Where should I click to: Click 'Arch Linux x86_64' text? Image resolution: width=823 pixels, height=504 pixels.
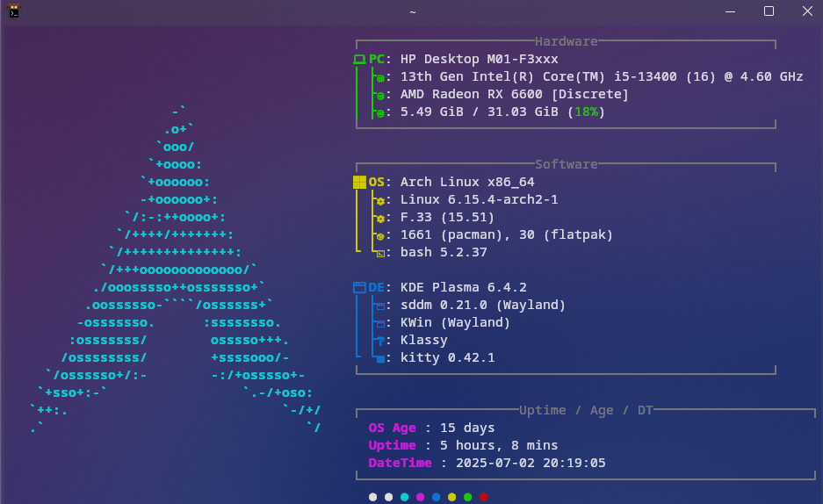tap(467, 182)
